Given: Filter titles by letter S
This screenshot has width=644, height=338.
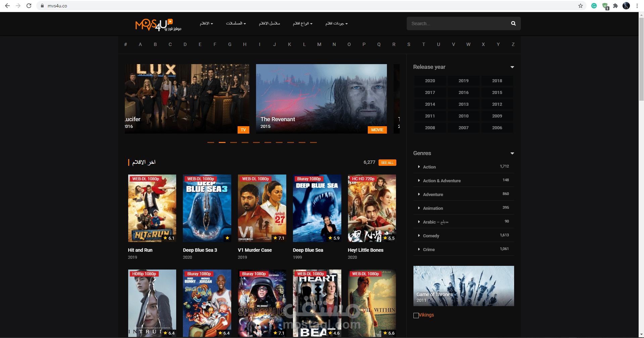Looking at the screenshot, I should click(x=409, y=44).
